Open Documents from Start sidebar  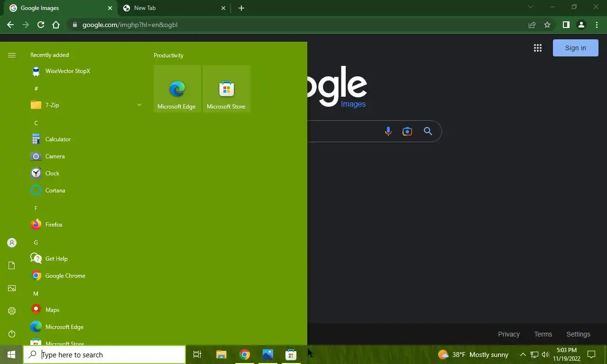coord(12,265)
